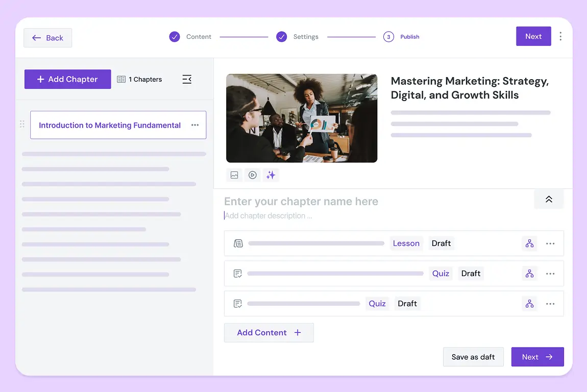Click the first Quiz tag
Image resolution: width=587 pixels, height=392 pixels.
tap(441, 273)
